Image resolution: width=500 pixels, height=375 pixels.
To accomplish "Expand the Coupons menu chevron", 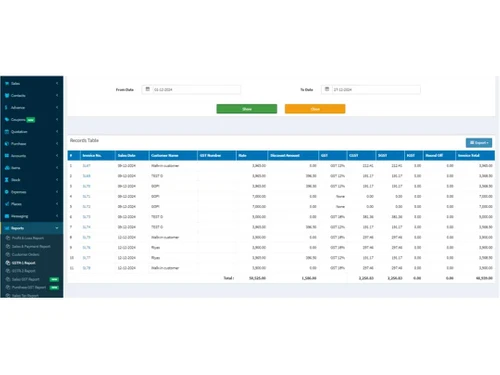I will pos(57,119).
